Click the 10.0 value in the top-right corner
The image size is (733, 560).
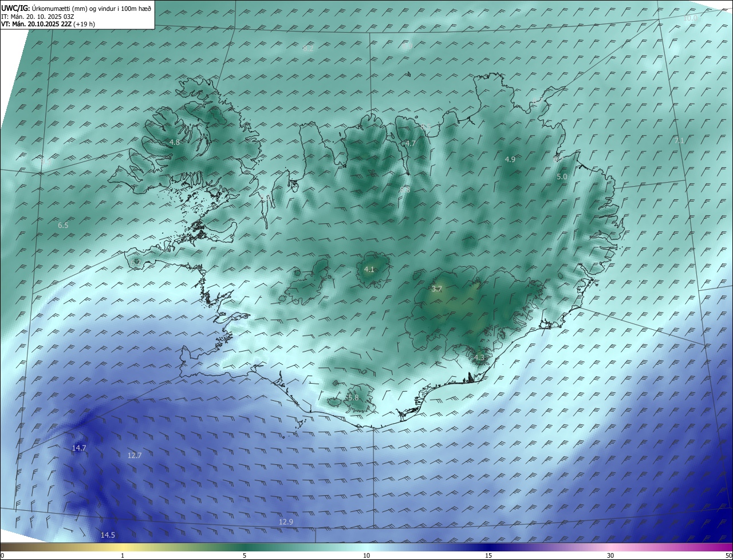pos(691,18)
